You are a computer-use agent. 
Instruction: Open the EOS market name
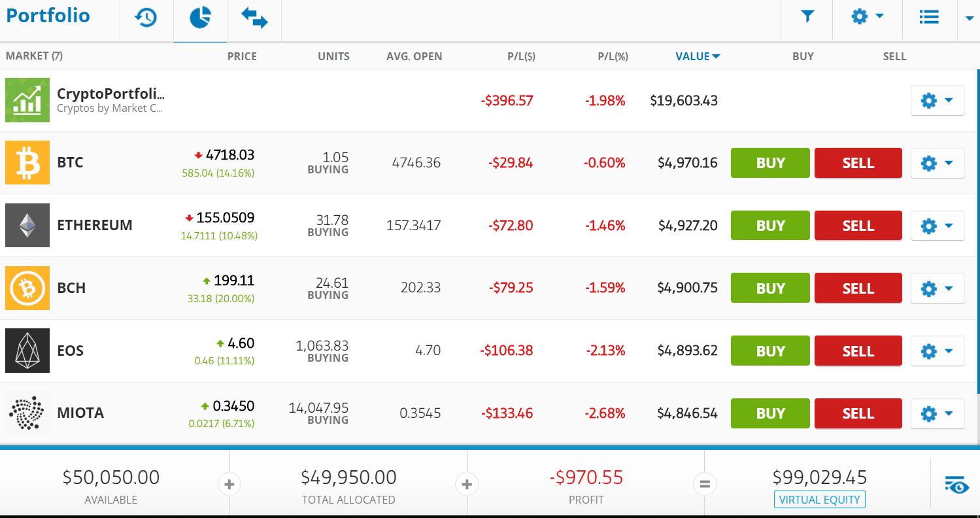71,351
